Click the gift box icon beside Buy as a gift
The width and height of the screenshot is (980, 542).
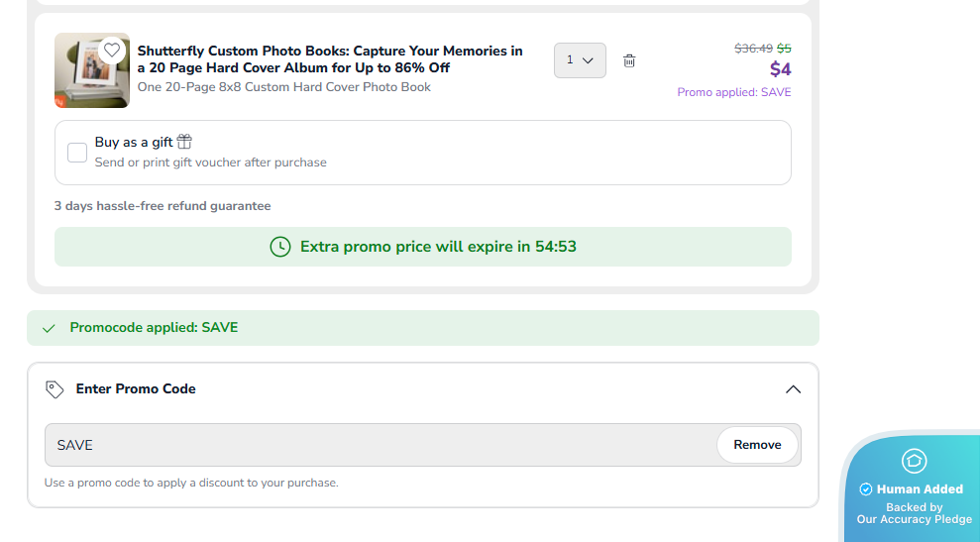click(184, 142)
